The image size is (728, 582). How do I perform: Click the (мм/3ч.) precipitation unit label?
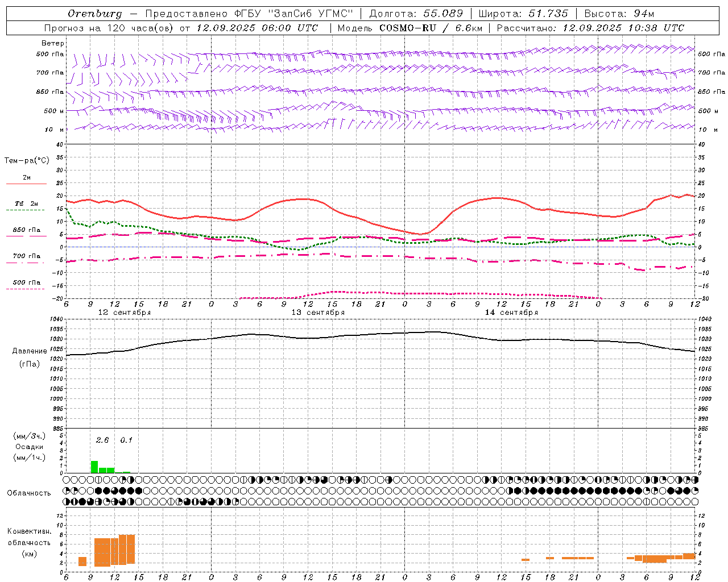30,436
